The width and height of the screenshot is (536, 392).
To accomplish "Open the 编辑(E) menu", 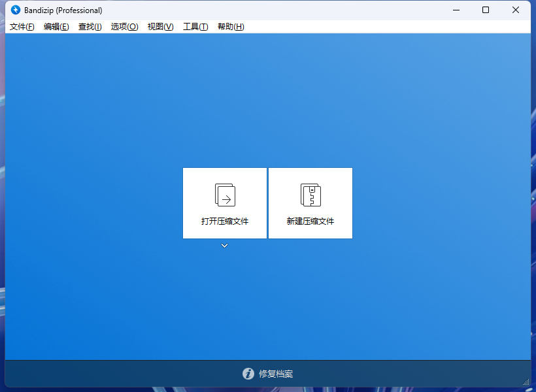I will click(x=56, y=27).
